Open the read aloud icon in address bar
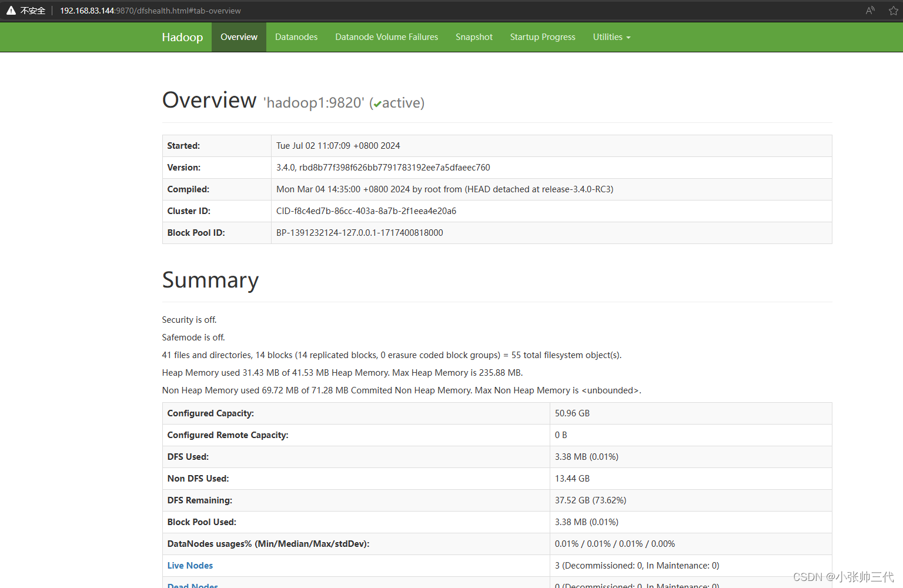The width and height of the screenshot is (903, 588). coord(871,11)
